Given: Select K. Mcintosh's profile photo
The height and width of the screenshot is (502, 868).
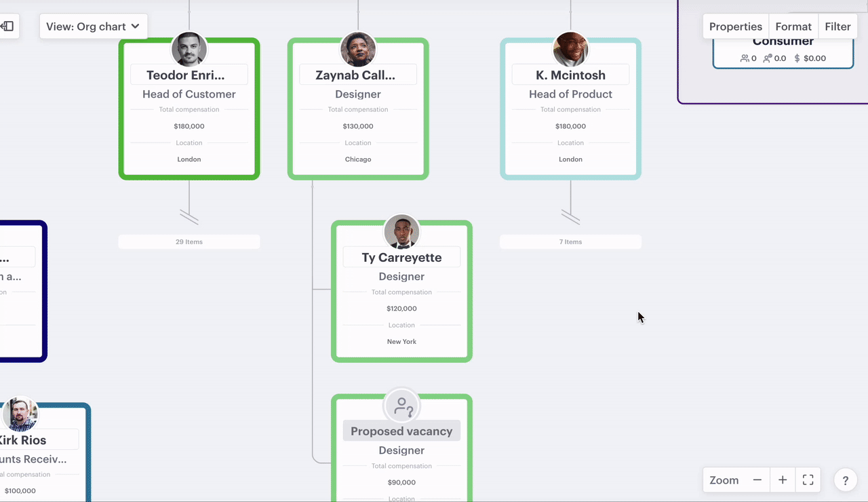Looking at the screenshot, I should coord(570,50).
